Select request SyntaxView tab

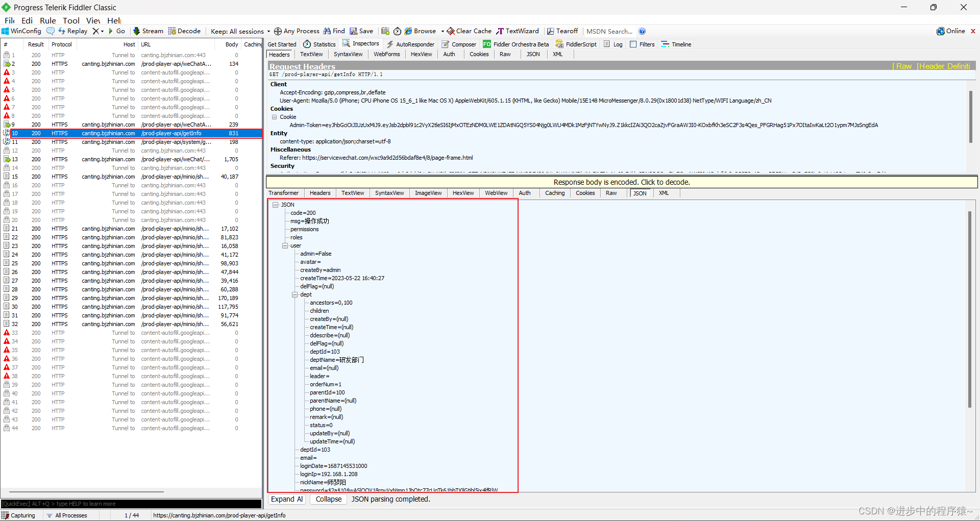[x=348, y=54]
